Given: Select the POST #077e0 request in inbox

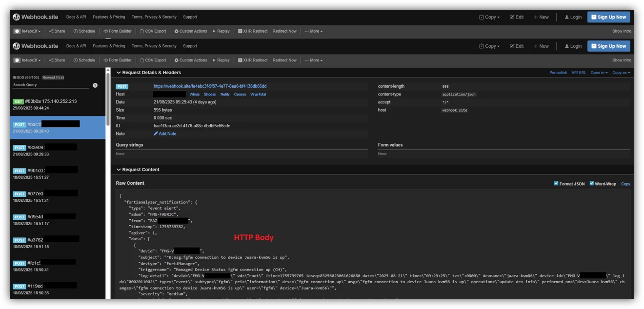Looking at the screenshot, I should click(x=58, y=197).
